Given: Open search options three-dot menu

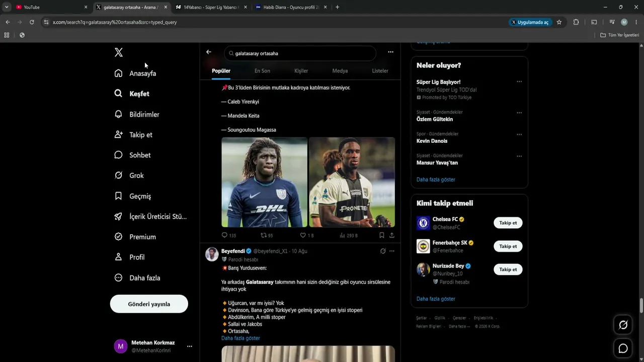Looking at the screenshot, I should [390, 52].
